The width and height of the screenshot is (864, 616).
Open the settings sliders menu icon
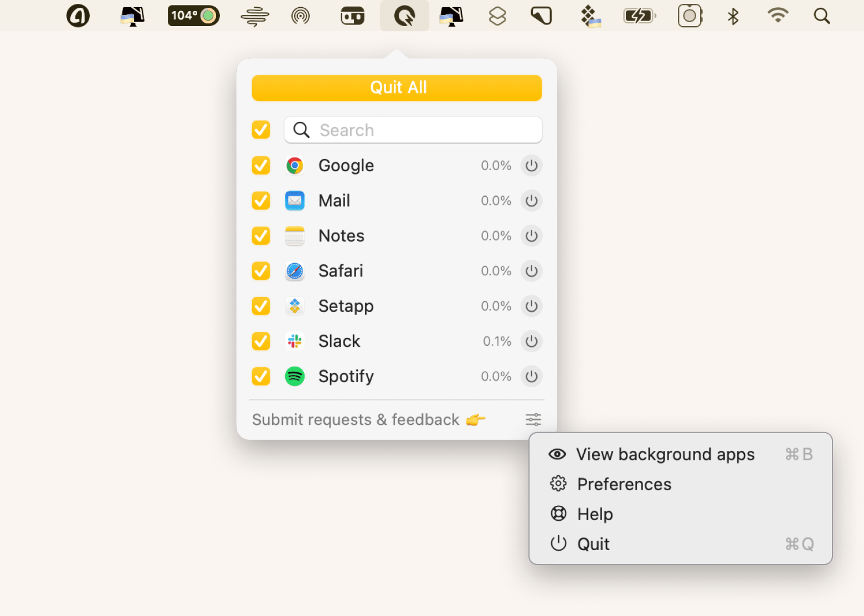(x=533, y=419)
